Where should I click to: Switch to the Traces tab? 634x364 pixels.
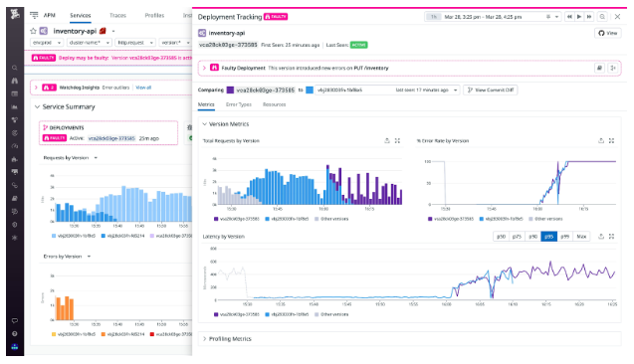117,15
